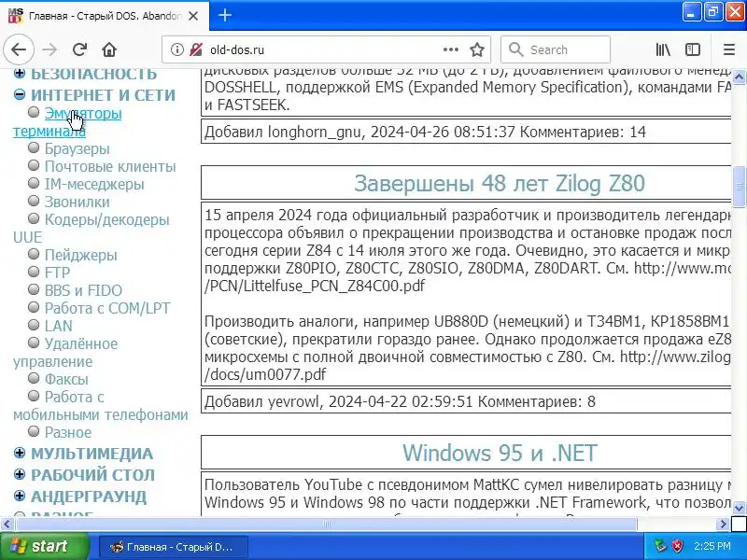Open the Браузеры category
This screenshot has width=747, height=560.
coord(77,148)
